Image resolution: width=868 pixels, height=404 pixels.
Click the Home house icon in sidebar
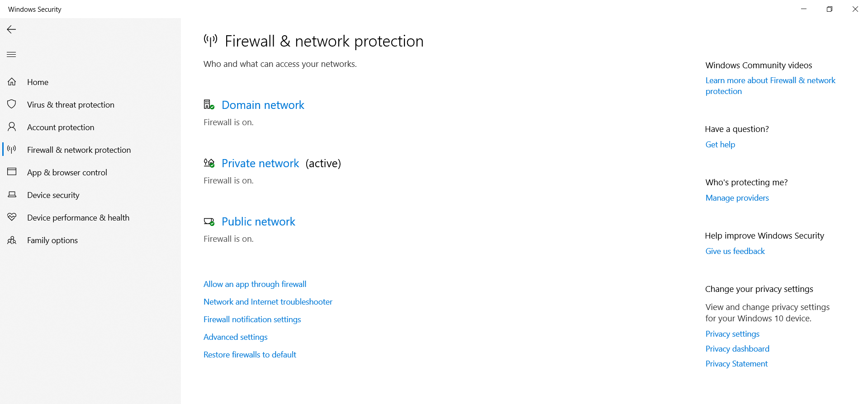pos(12,82)
